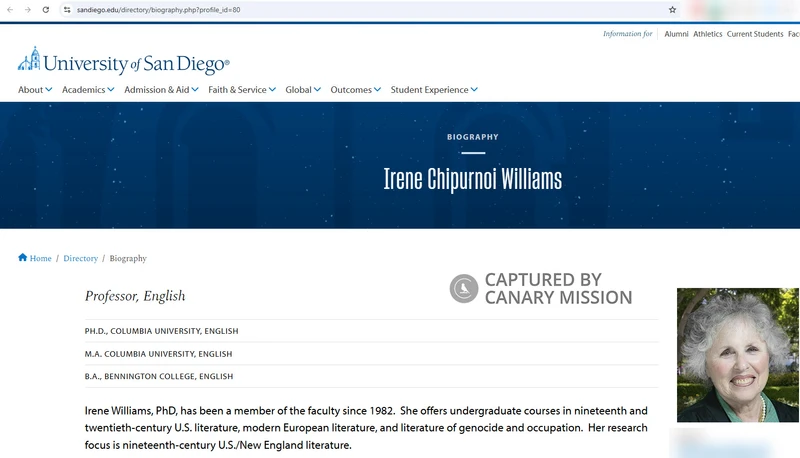
Task: Click the 'Biography' breadcrumb text
Action: click(128, 259)
